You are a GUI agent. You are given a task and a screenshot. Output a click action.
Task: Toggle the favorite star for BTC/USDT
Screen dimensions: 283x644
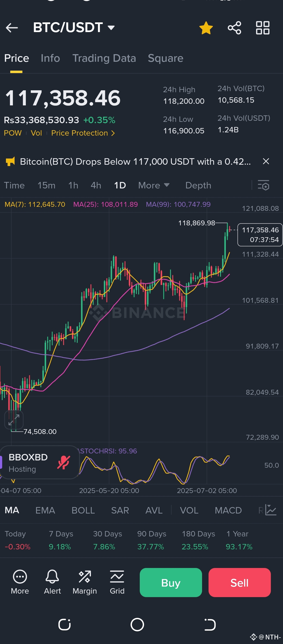tap(206, 28)
